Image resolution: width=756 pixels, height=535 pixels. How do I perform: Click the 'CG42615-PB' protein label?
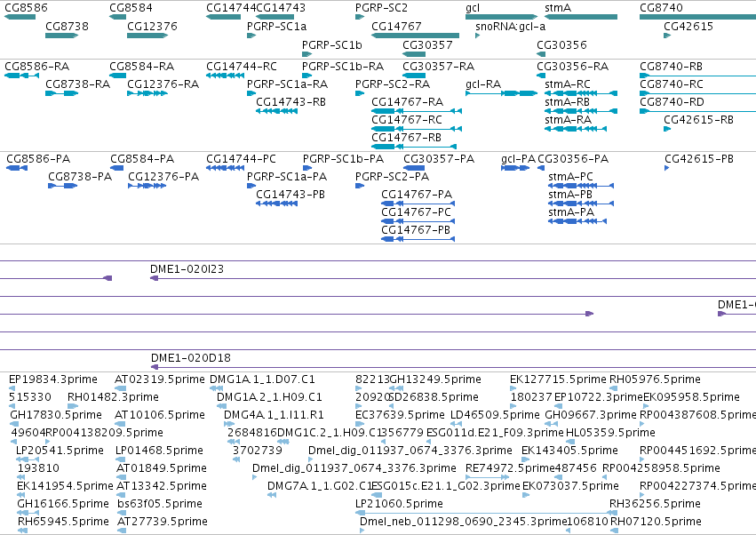click(x=698, y=159)
